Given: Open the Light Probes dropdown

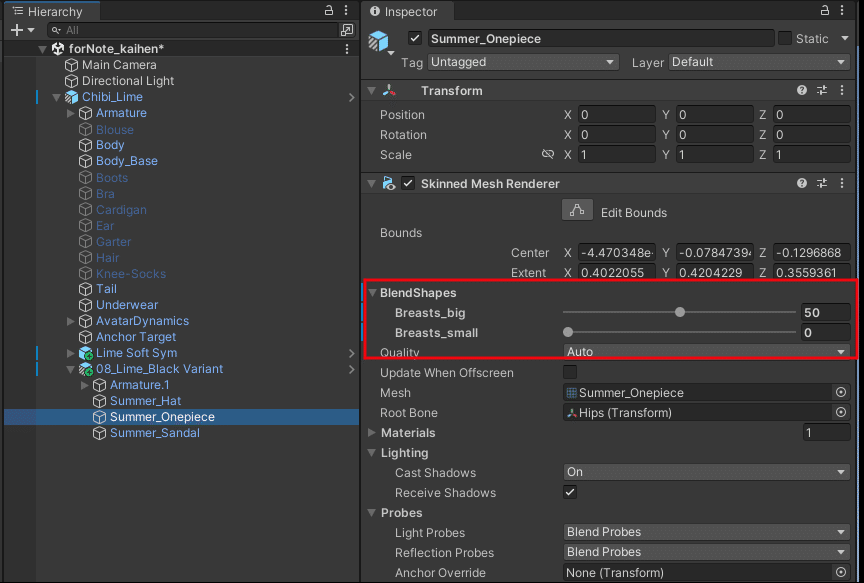Looking at the screenshot, I should click(x=706, y=532).
